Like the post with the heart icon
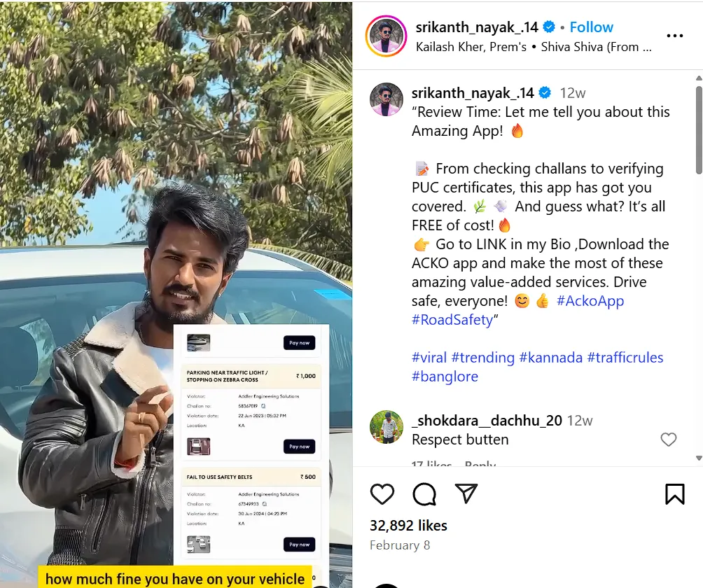Screen dimensions: 703x588 (382, 494)
